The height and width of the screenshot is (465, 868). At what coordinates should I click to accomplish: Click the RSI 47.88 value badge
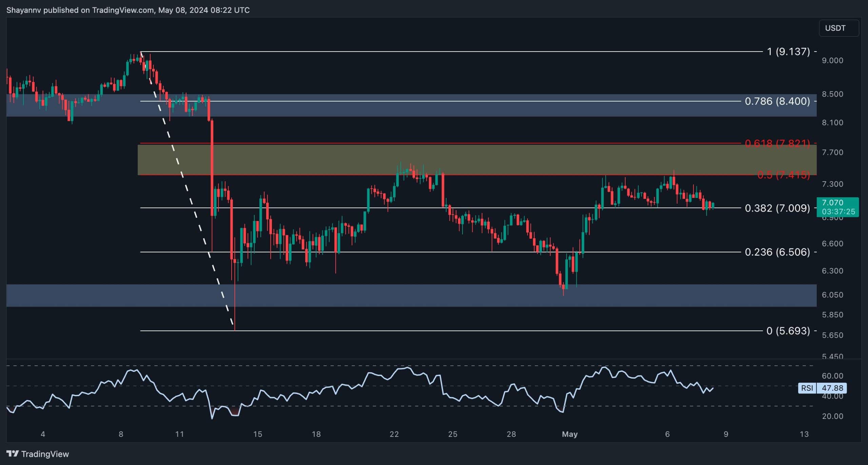tap(831, 388)
